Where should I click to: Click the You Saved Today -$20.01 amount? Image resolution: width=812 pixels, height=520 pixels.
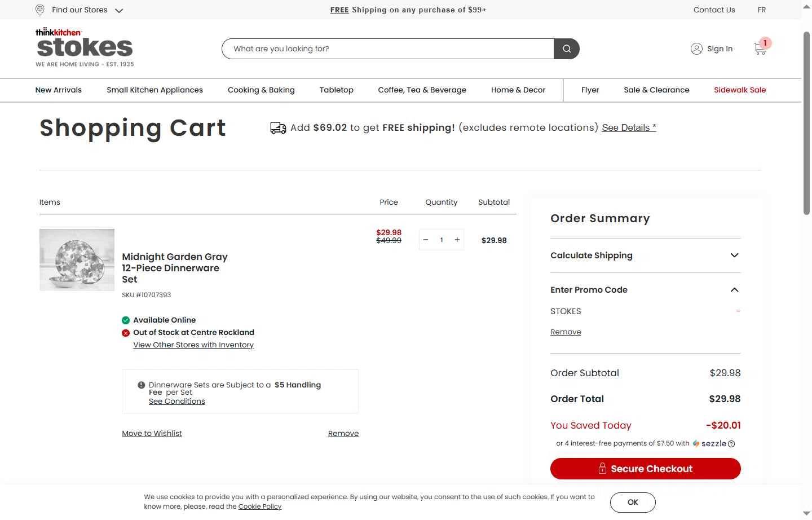[x=723, y=425]
